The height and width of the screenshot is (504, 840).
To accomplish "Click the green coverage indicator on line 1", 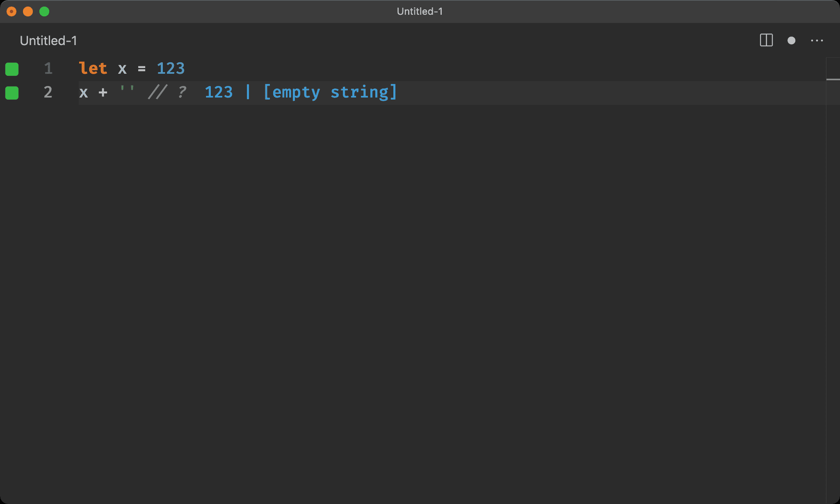I will click(12, 69).
